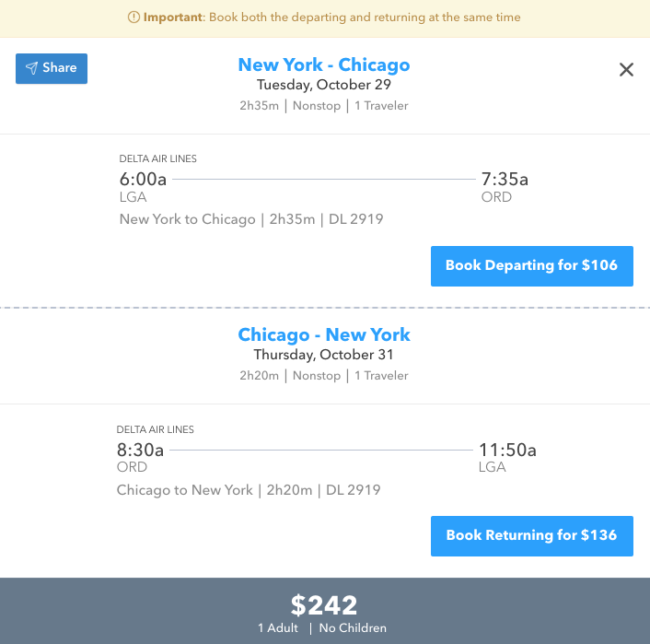Click the Important booking notice banner text
This screenshot has height=644, width=650.
331,18
